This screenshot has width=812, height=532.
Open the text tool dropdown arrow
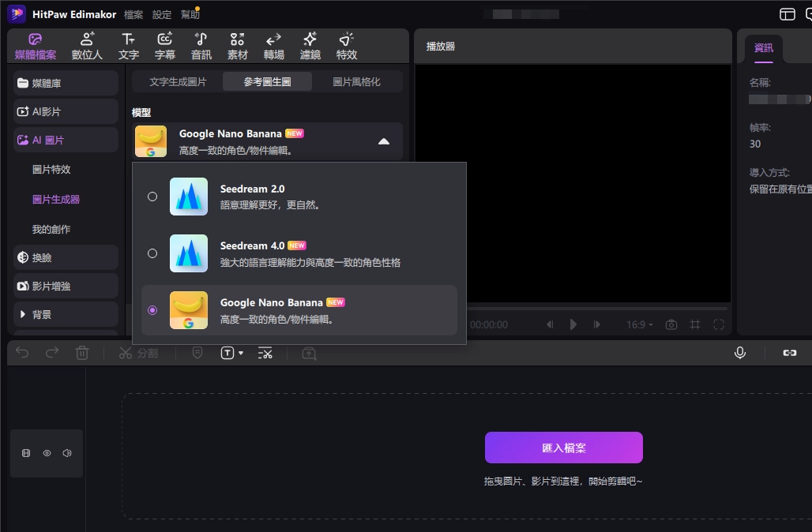point(239,353)
